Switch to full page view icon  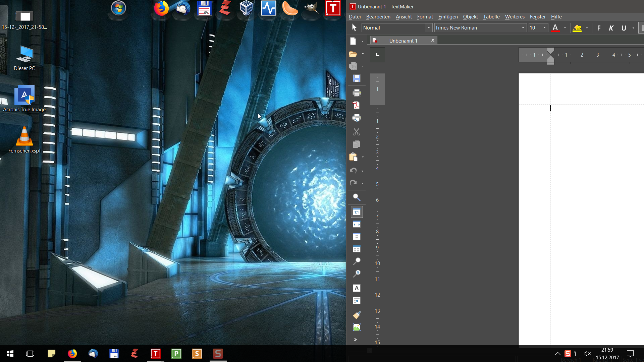(x=357, y=237)
